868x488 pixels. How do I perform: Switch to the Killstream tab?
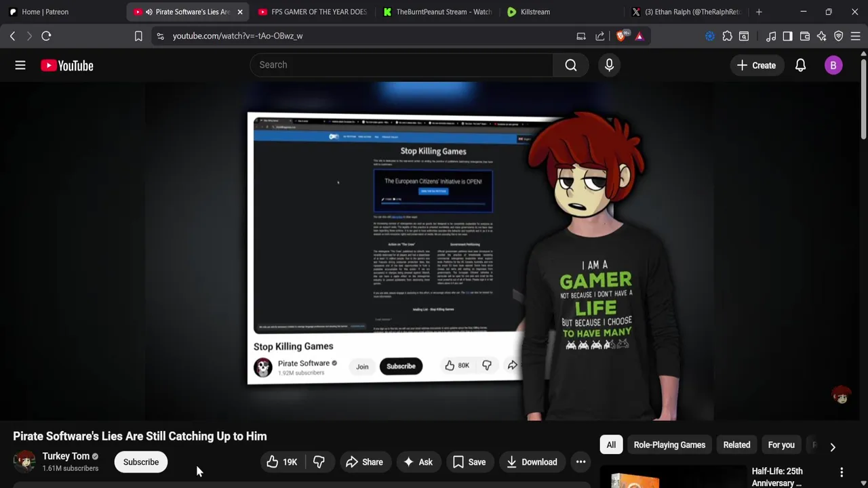pos(561,12)
